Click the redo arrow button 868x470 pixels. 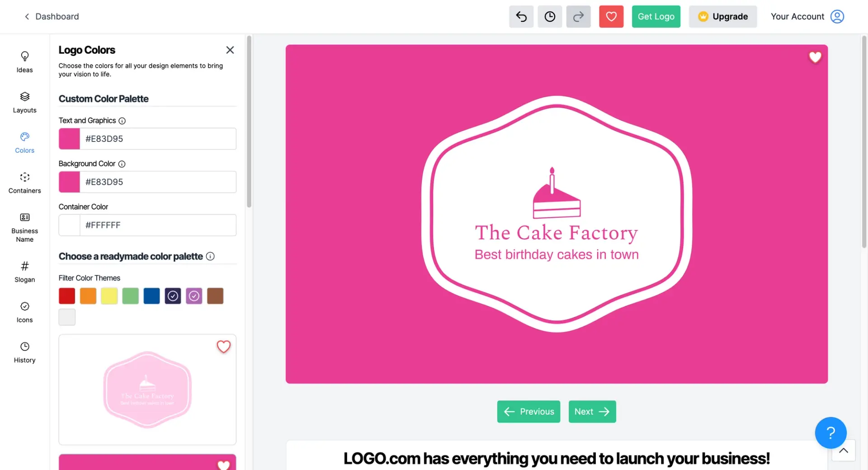pos(578,17)
